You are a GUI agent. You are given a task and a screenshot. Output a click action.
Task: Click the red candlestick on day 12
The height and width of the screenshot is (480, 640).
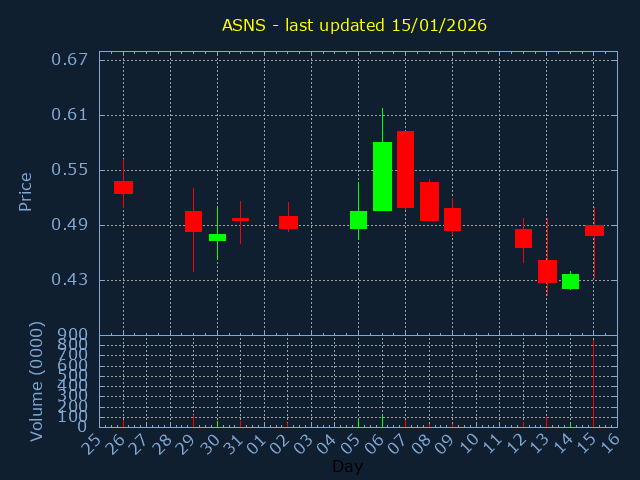pyautogui.click(x=523, y=238)
